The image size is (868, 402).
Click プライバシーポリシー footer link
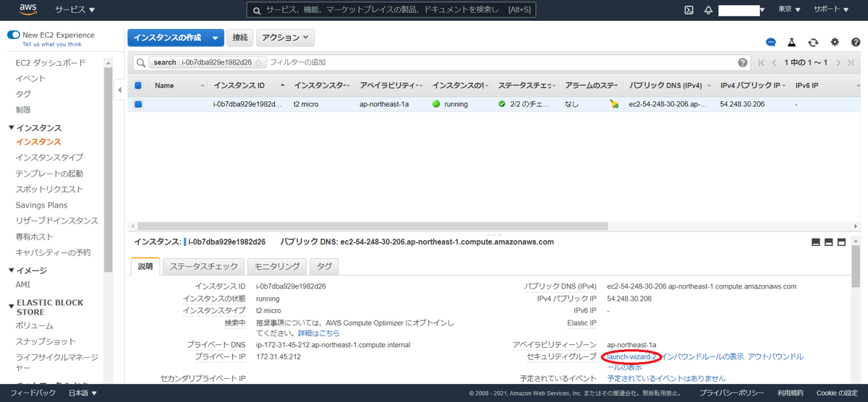[731, 393]
